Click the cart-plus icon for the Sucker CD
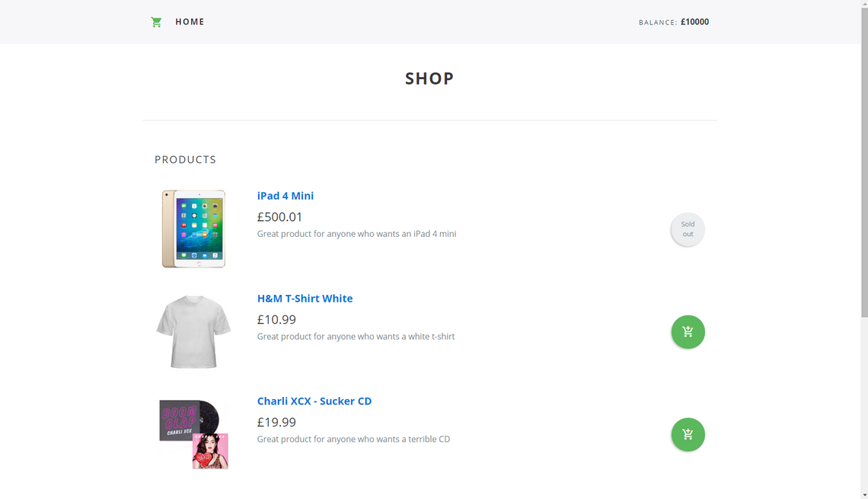Viewport: 868px width, 499px height. (688, 434)
